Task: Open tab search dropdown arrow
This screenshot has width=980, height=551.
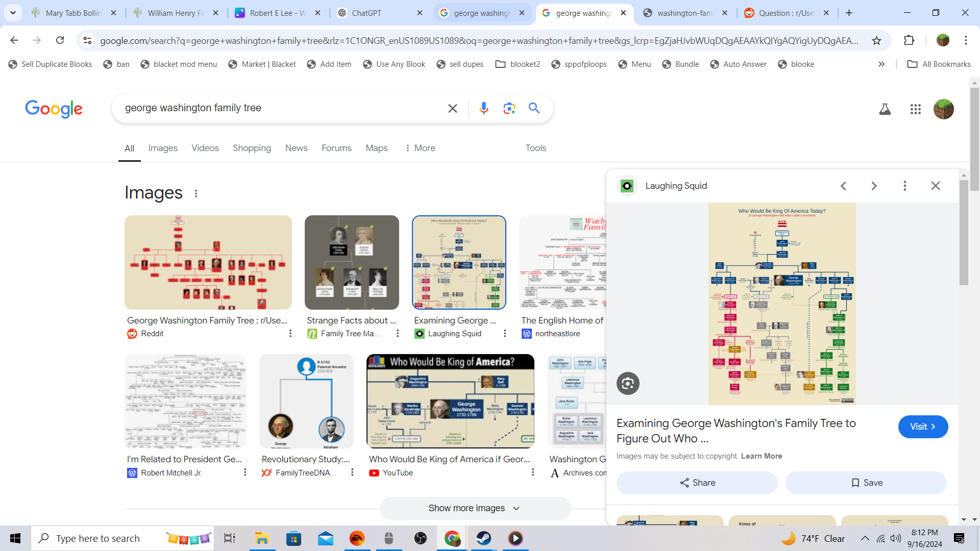Action: click(x=13, y=13)
